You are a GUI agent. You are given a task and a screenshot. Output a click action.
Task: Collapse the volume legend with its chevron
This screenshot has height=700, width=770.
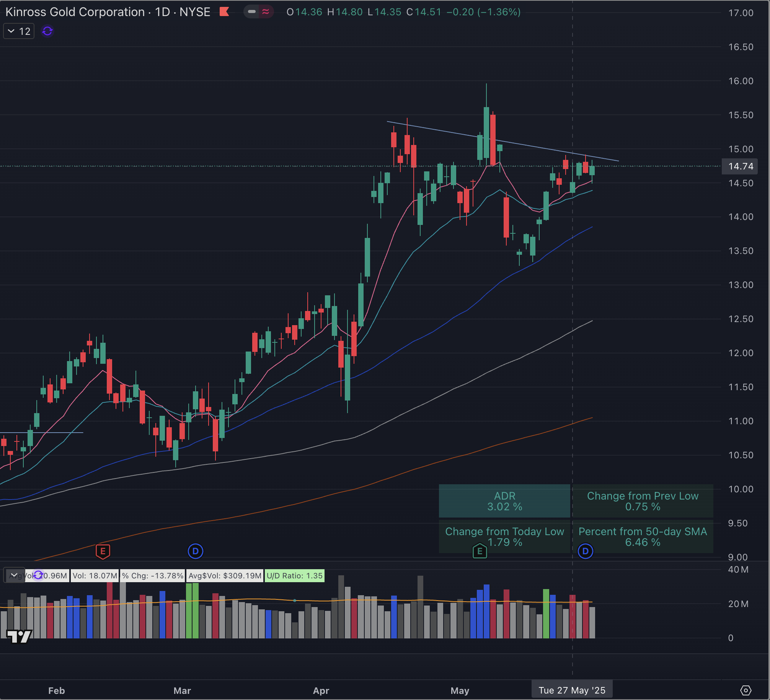pos(14,575)
